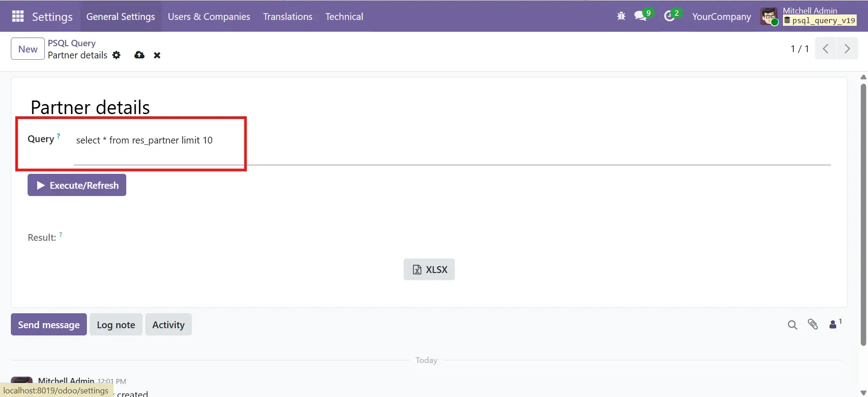Open the apps grid menu
This screenshot has width=868, height=397.
18,16
